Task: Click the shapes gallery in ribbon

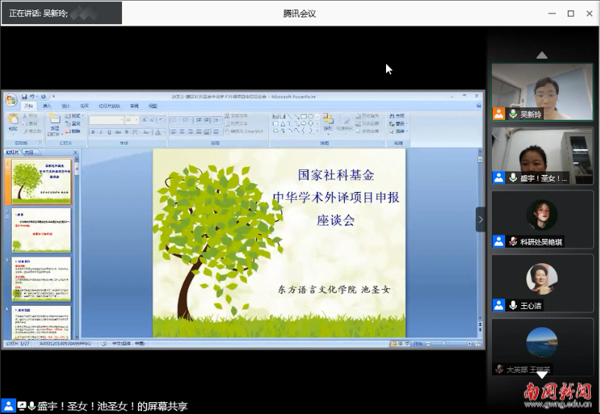Action: 285,122
